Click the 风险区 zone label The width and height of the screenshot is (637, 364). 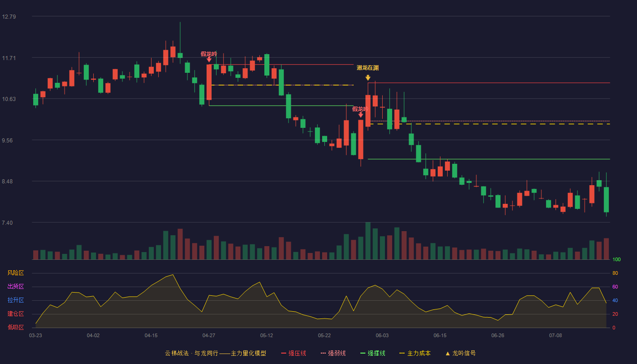pyautogui.click(x=15, y=273)
